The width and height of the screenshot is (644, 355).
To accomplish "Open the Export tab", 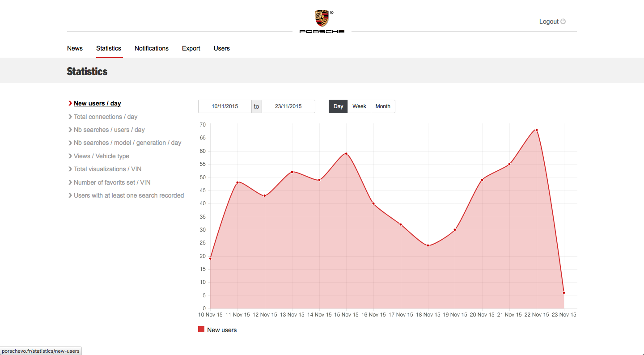I will tap(191, 48).
